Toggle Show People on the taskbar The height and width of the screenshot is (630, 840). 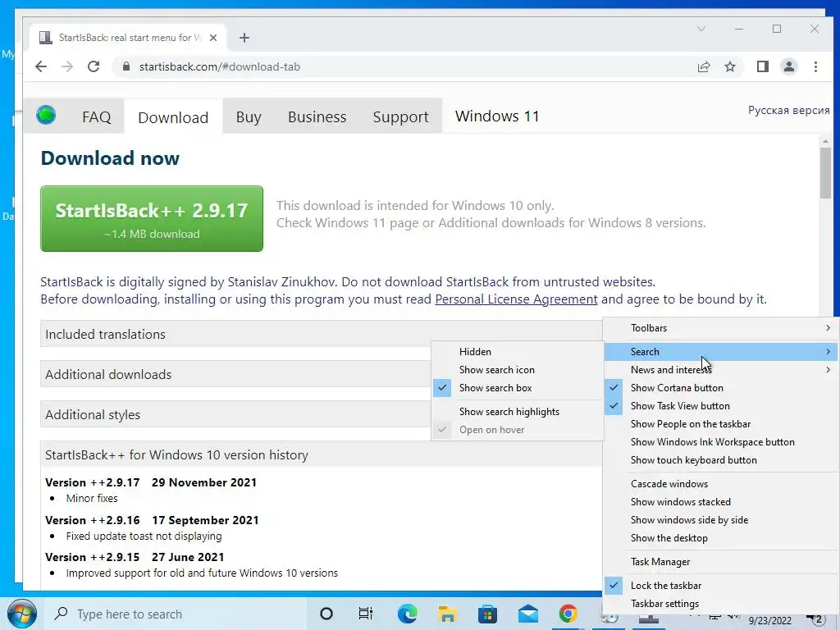point(720,424)
